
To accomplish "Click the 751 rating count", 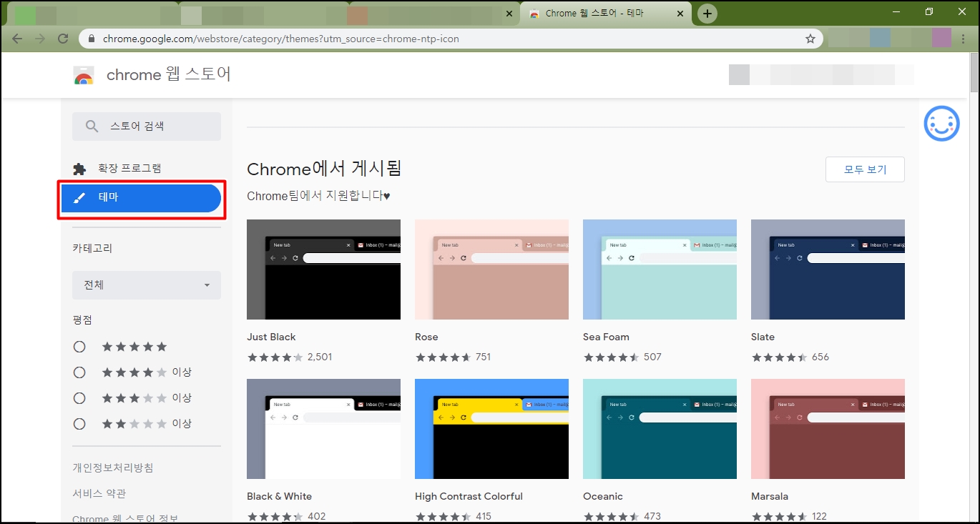I will click(483, 357).
